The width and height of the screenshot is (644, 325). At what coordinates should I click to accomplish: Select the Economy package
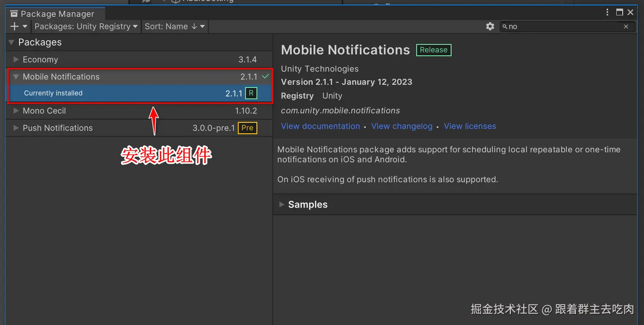[x=139, y=59]
